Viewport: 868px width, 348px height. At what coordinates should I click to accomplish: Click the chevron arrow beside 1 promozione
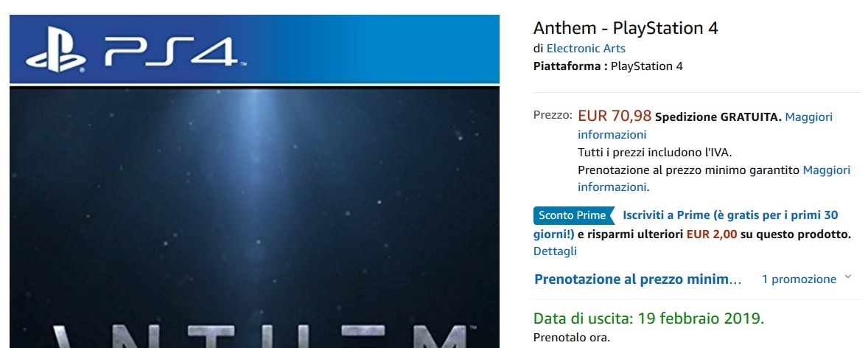(x=847, y=277)
